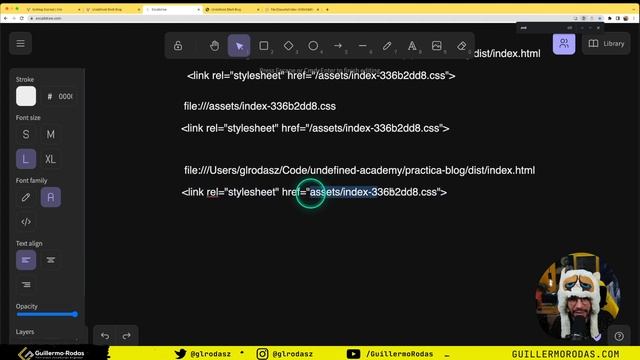The image size is (640, 360).
Task: Select the Arrow drawing tool
Action: click(x=338, y=46)
